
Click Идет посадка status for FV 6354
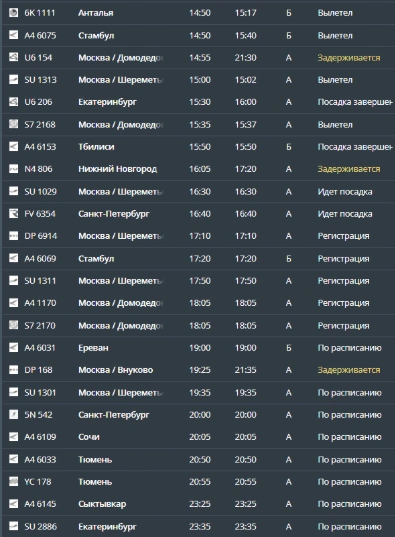coord(345,214)
